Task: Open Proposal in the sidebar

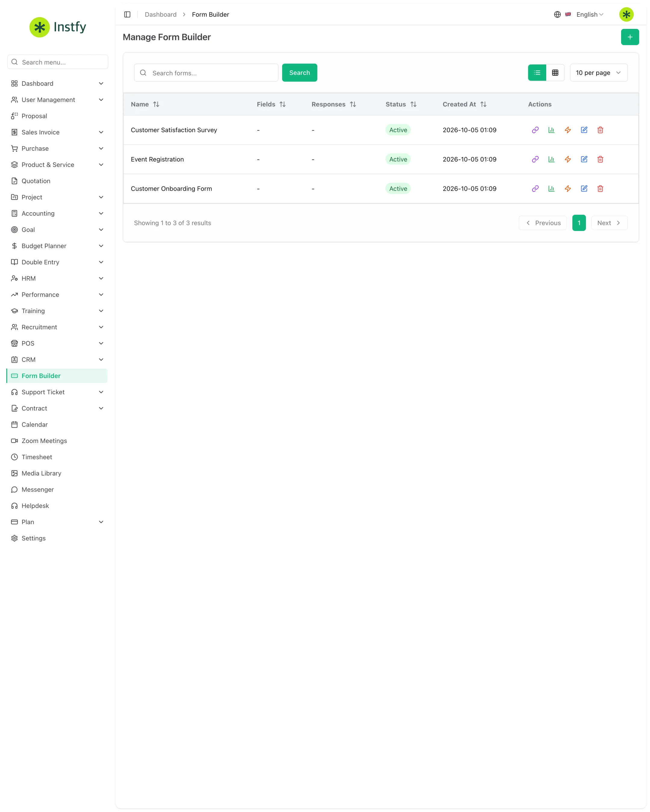Action: (57, 116)
